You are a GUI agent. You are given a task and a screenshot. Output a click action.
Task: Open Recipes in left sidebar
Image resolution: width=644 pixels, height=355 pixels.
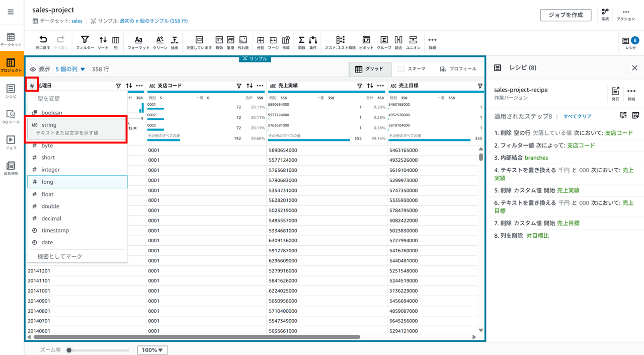[x=11, y=91]
